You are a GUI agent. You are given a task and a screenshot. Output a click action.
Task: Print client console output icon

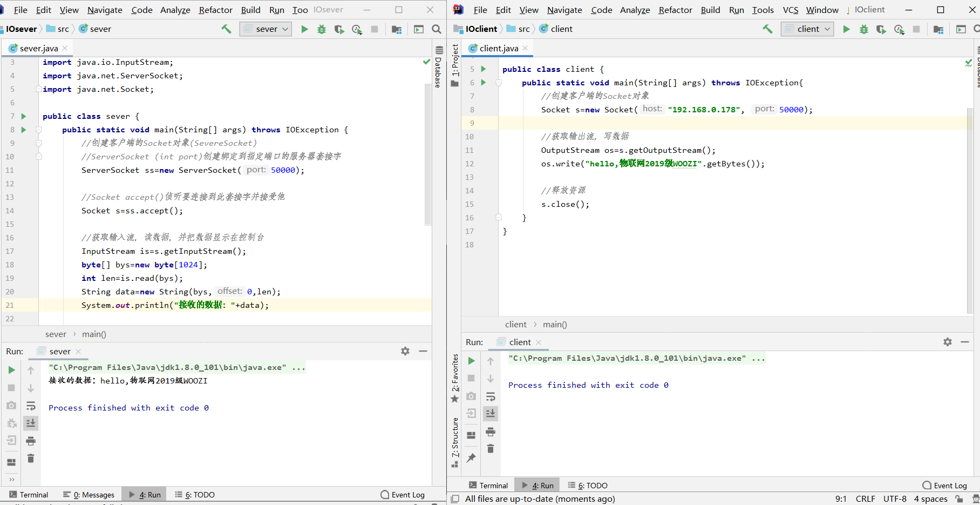[491, 432]
